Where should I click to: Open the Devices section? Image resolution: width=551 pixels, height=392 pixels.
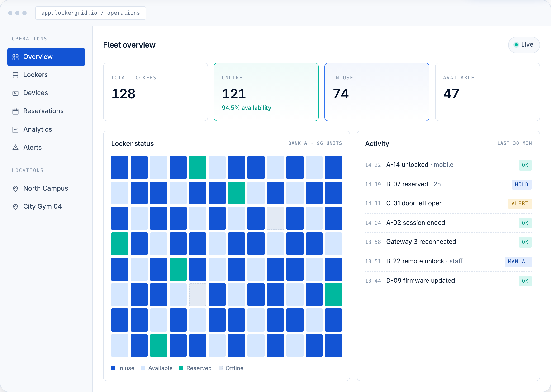pyautogui.click(x=46, y=93)
